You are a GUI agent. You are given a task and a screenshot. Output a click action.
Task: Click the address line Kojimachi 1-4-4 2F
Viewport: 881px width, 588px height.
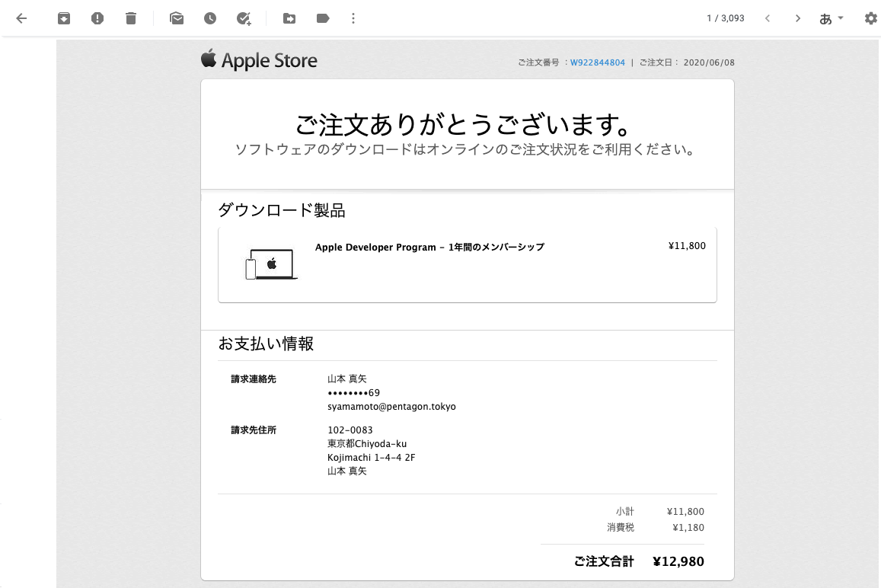pyautogui.click(x=372, y=458)
